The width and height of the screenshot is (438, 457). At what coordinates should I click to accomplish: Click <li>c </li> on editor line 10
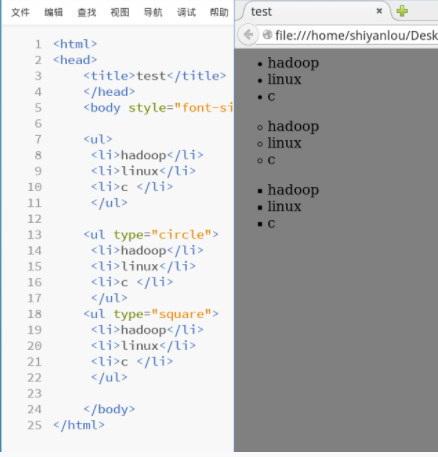(132, 187)
